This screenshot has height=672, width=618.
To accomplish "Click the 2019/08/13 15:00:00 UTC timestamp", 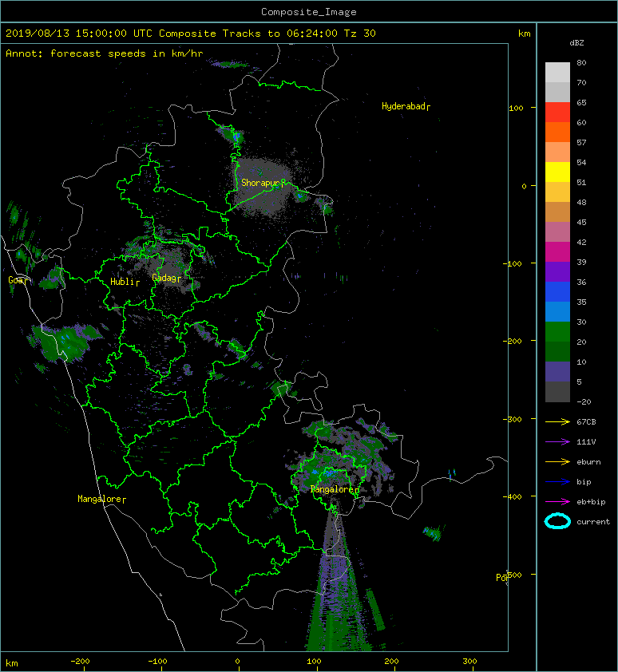I will pyautogui.click(x=78, y=34).
